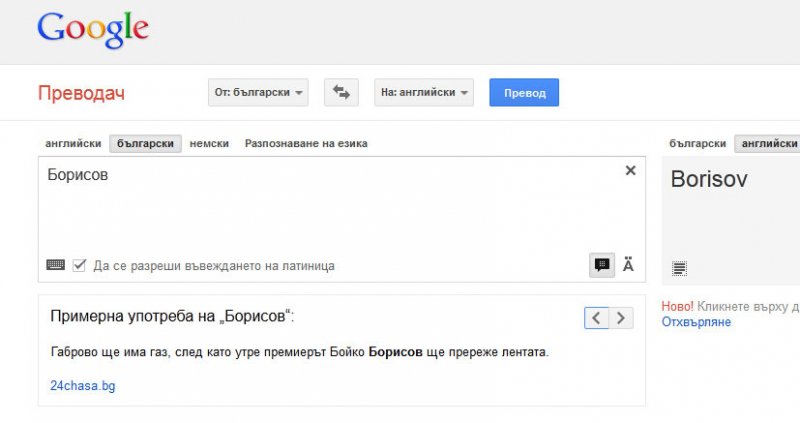The width and height of the screenshot is (800, 423).
Task: Click the swap languages arrows icon
Action: coord(341,93)
